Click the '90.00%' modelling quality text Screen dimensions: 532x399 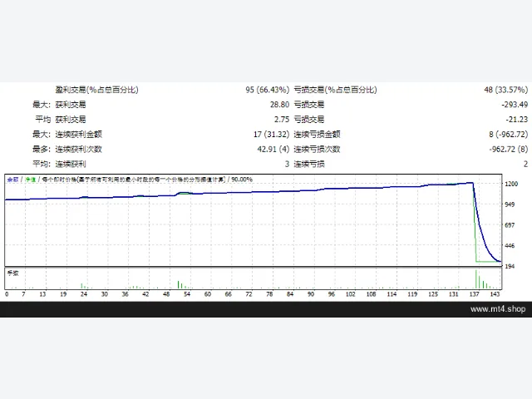[242, 180]
